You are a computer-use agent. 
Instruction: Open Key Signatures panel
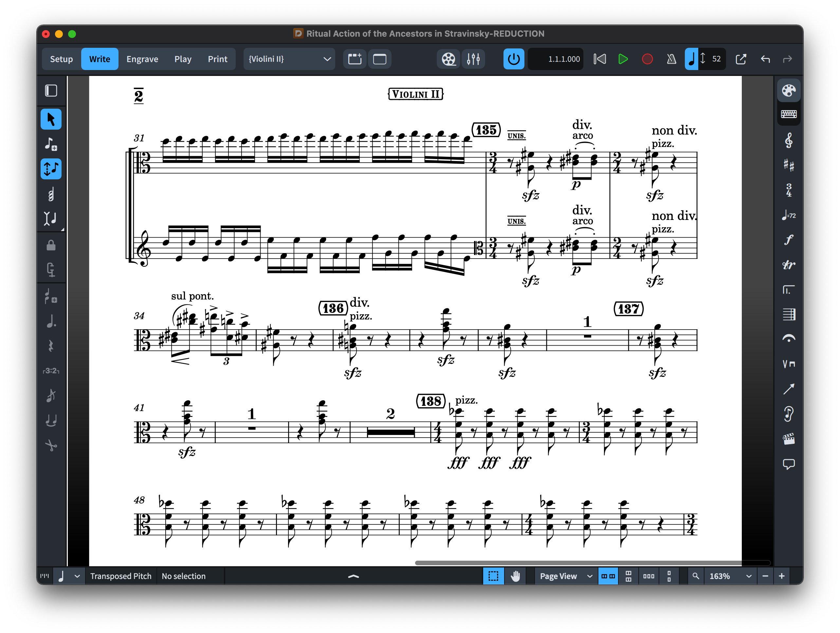tap(789, 165)
